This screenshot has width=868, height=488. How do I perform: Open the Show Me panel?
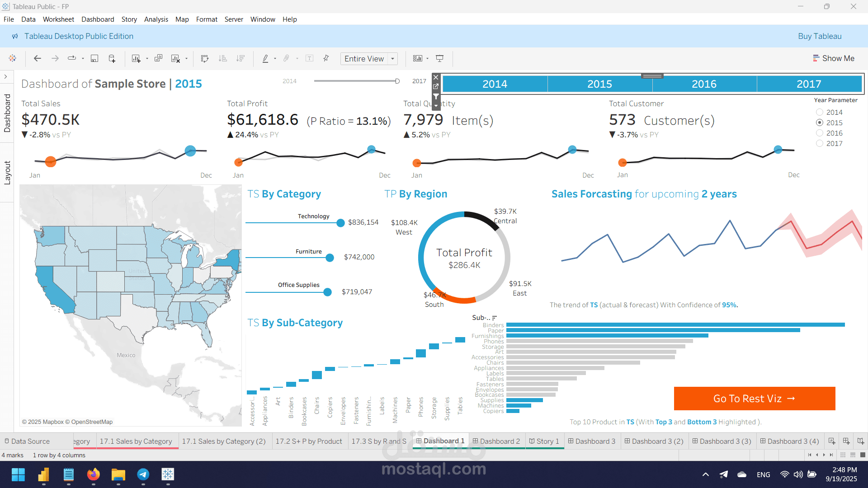(x=834, y=58)
